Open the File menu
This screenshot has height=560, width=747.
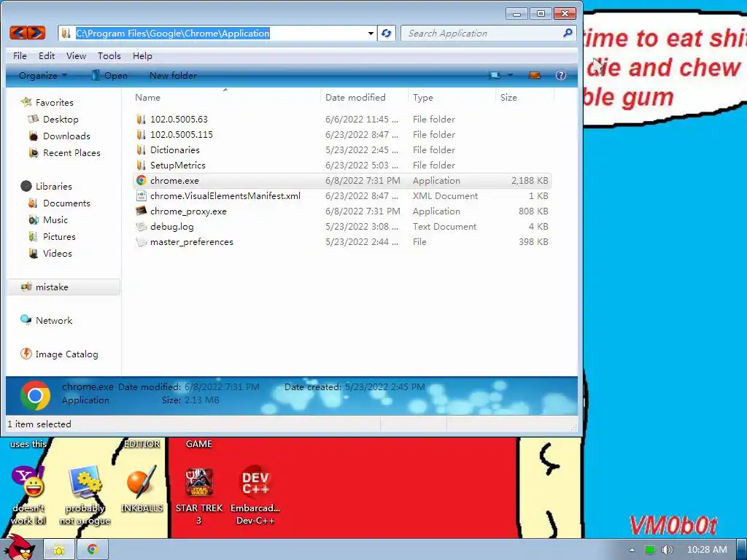pos(20,55)
